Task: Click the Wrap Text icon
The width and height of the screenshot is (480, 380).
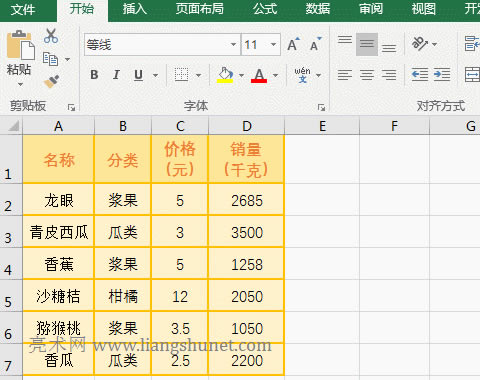Action: pos(472,44)
